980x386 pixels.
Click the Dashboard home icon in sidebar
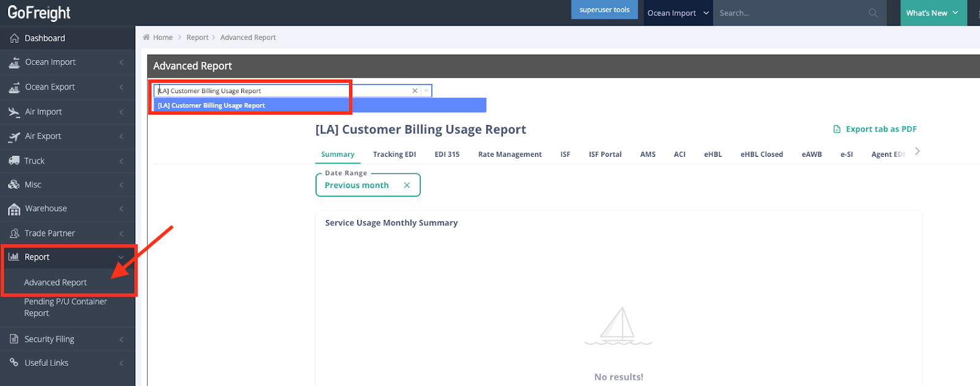click(x=14, y=39)
